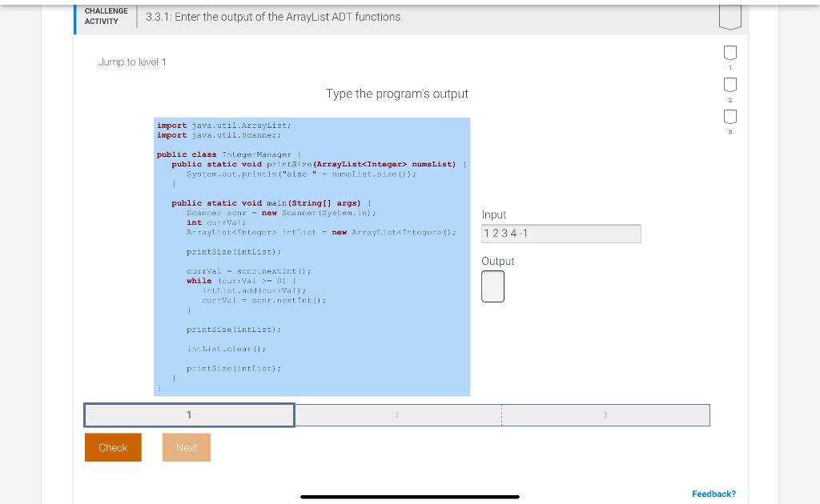Click the Output label above the answer box
This screenshot has height=504, width=820.
497,261
